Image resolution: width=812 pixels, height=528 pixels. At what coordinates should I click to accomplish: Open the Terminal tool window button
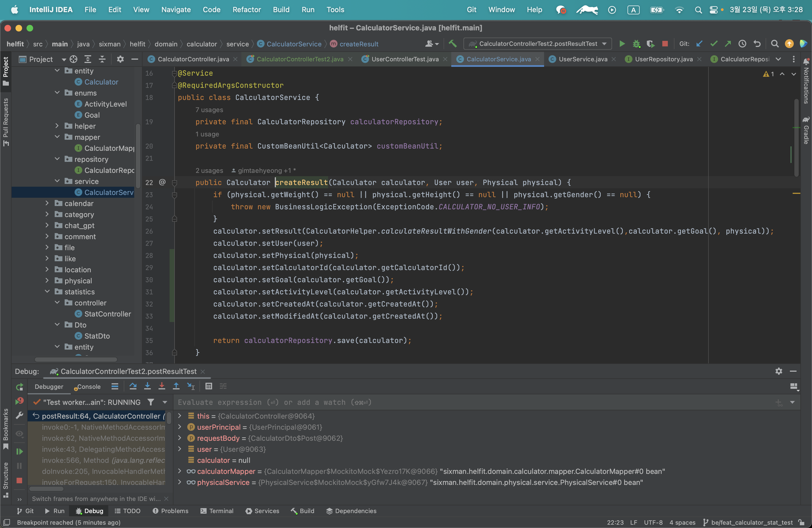click(x=217, y=511)
